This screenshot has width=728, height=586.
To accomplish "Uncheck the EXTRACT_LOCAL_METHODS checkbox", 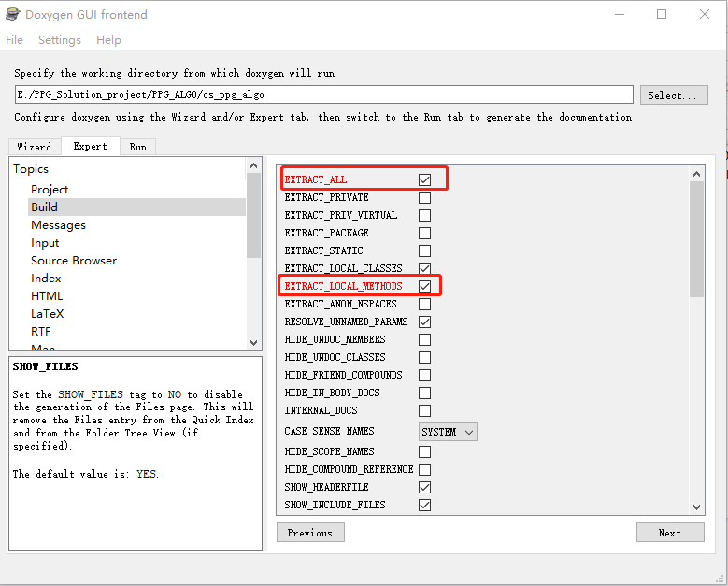I will point(424,286).
